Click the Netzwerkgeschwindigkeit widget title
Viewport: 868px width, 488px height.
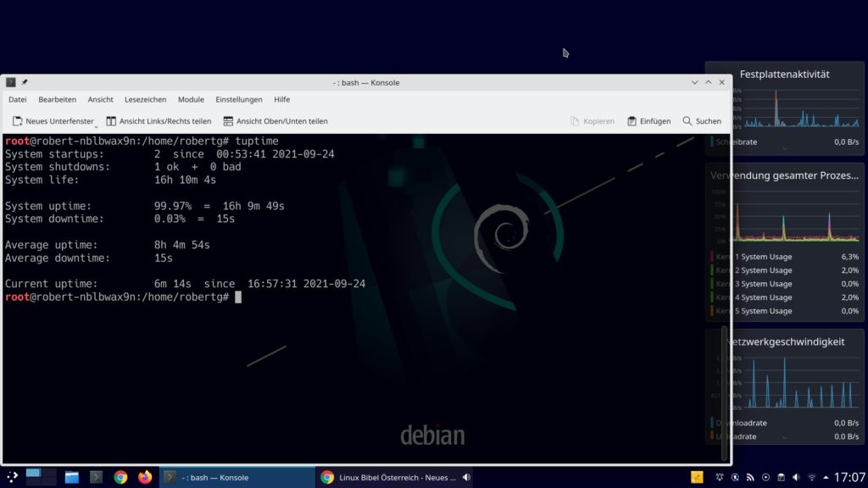(786, 342)
